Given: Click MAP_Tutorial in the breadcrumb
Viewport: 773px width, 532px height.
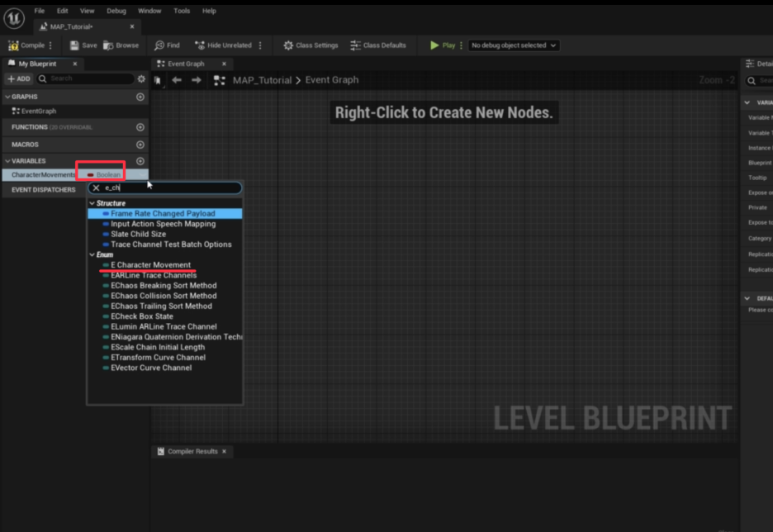Looking at the screenshot, I should pyautogui.click(x=262, y=80).
